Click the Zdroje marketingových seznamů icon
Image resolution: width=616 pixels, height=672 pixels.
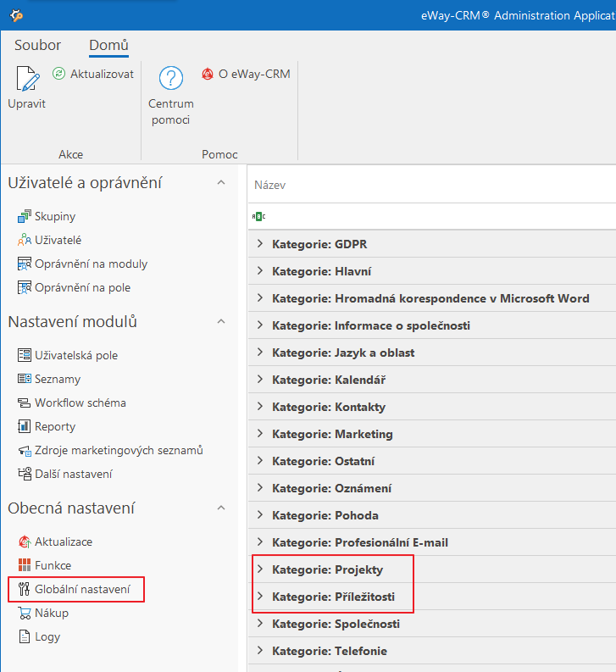[x=24, y=451]
